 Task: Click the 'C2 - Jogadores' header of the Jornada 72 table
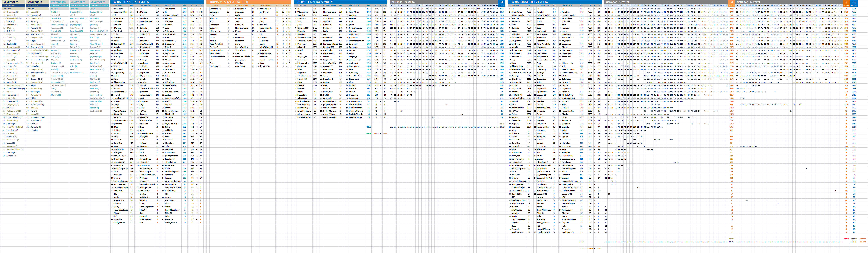coord(242,5)
